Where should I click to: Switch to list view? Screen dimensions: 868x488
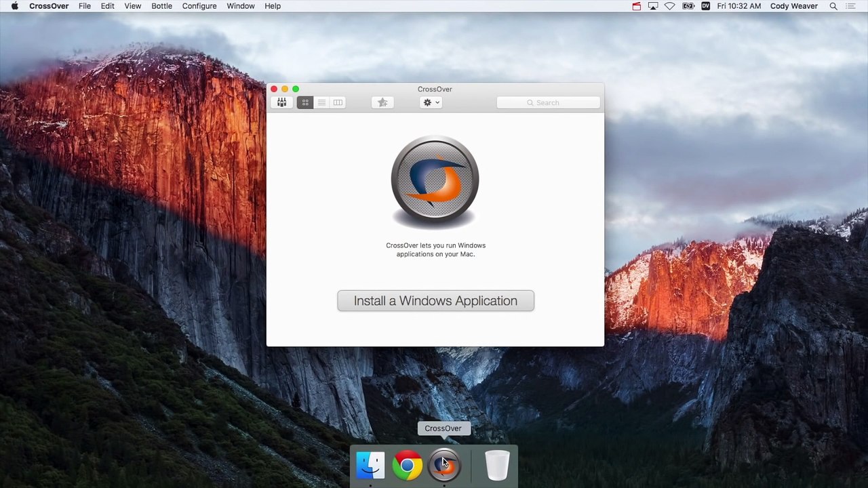321,102
